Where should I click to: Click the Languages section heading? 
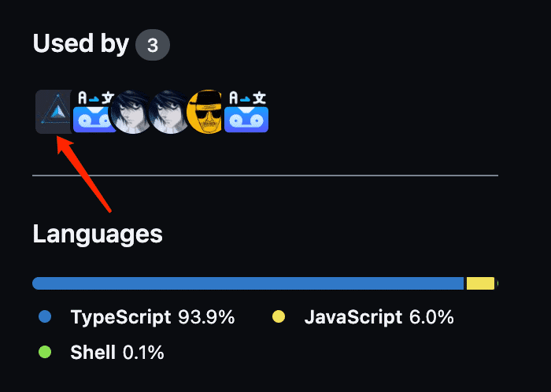point(98,235)
